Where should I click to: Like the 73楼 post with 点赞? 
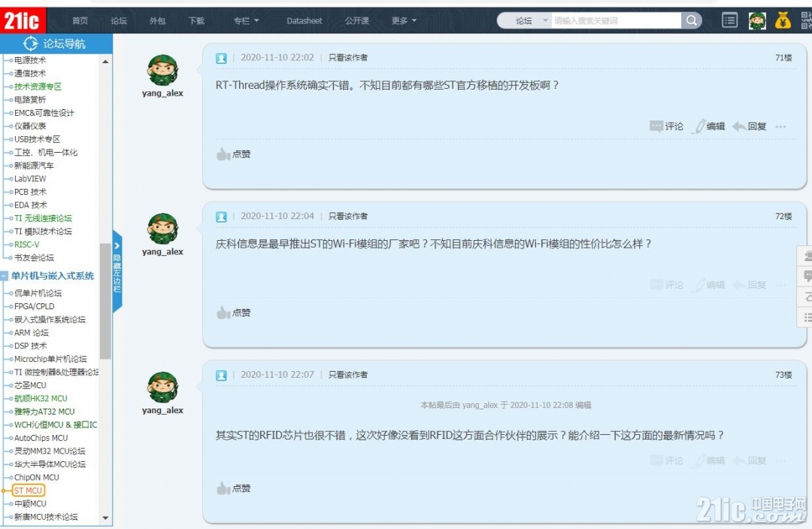[234, 488]
